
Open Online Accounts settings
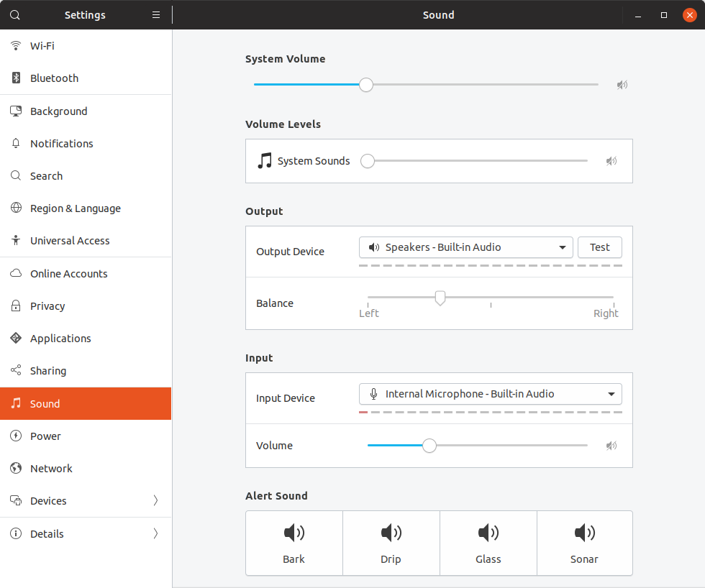pyautogui.click(x=86, y=274)
